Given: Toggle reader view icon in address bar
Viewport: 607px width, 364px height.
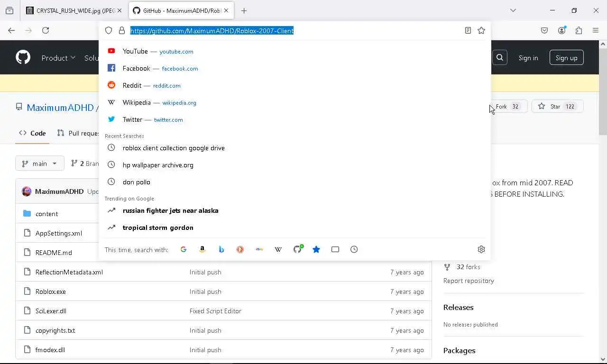Looking at the screenshot, I should point(468,30).
